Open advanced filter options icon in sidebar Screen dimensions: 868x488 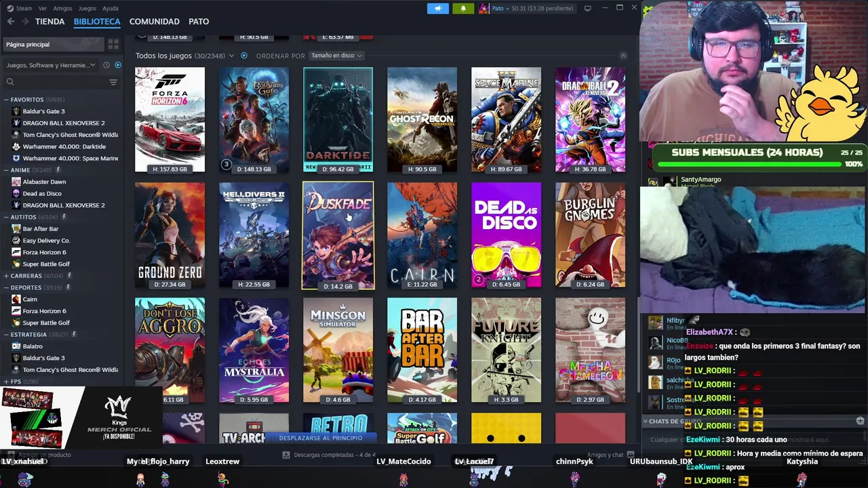point(113,82)
